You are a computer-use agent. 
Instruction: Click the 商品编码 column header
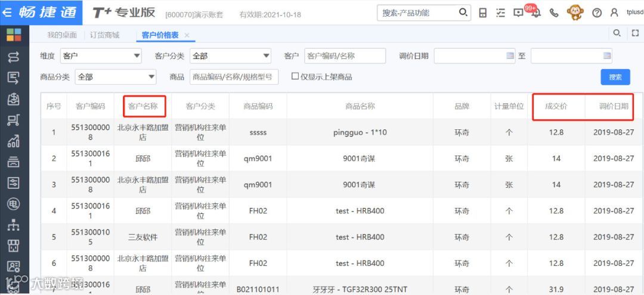pyautogui.click(x=258, y=106)
